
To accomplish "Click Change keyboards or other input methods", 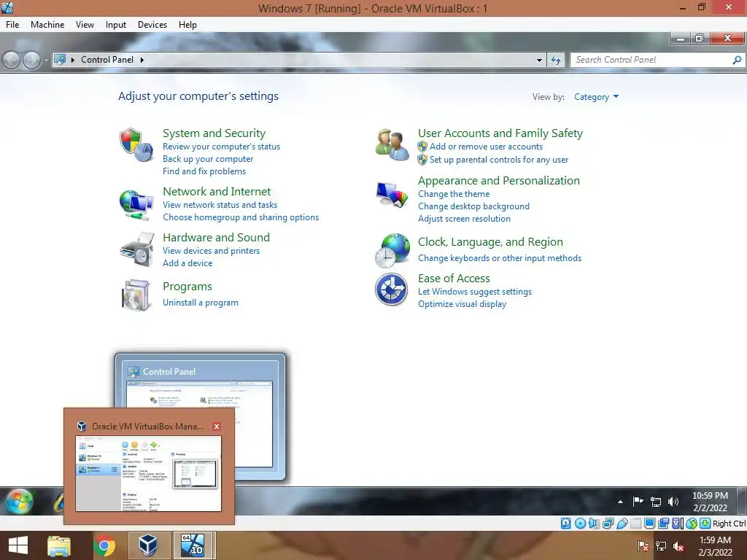I will coord(500,258).
